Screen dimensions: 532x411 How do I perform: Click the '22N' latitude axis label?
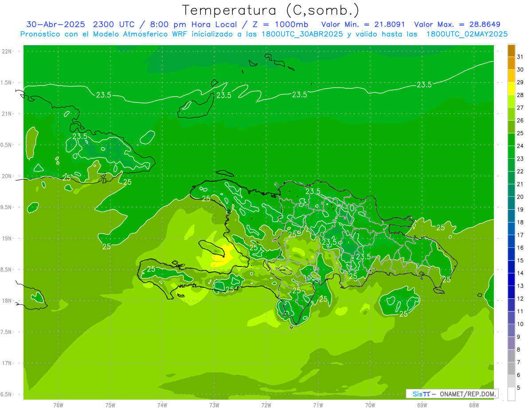tap(7, 51)
